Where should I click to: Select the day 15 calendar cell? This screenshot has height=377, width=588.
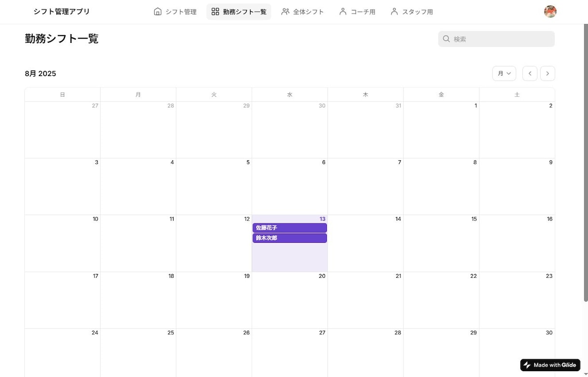441,243
